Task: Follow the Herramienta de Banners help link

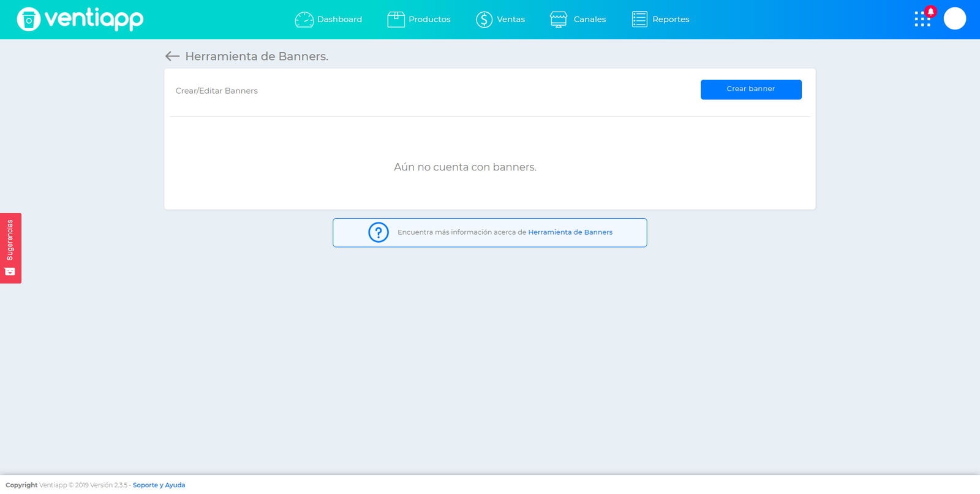Action: (x=570, y=232)
